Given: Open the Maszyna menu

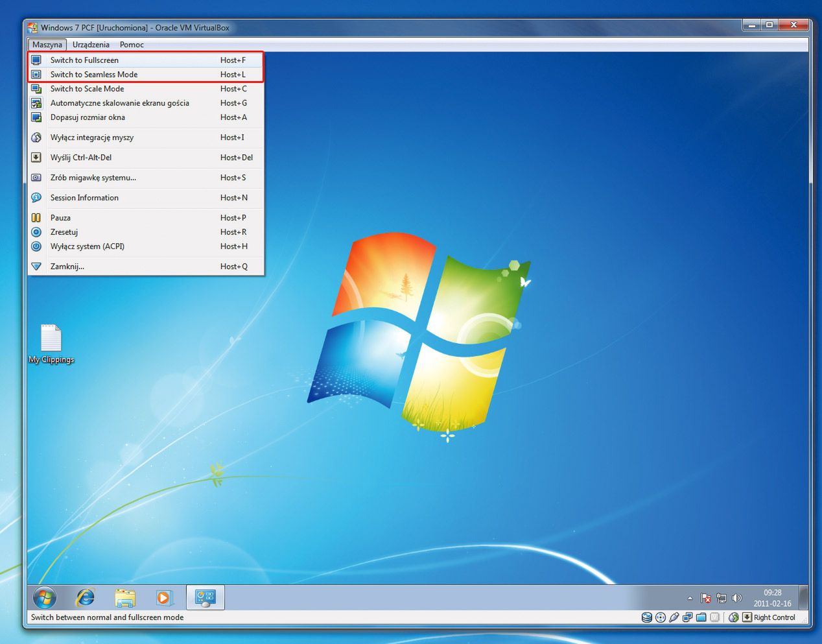Looking at the screenshot, I should coord(47,45).
